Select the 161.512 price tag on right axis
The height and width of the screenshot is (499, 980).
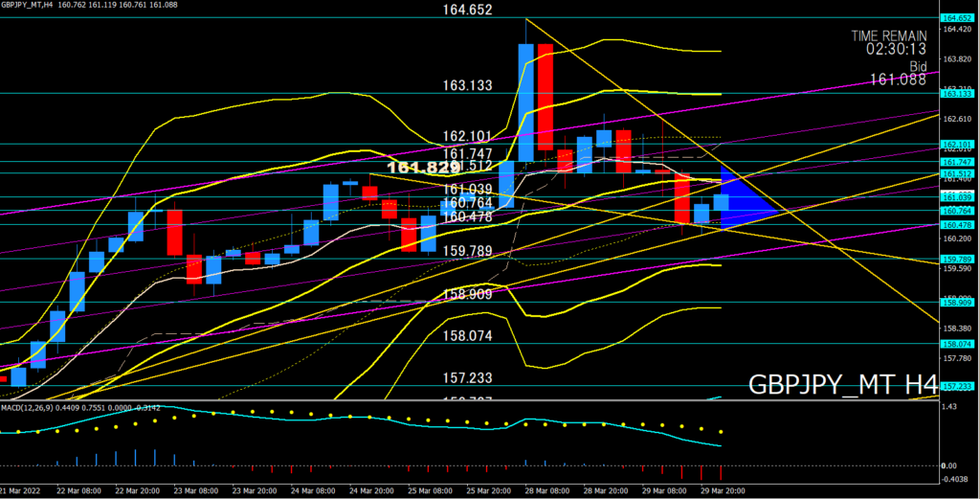pyautogui.click(x=956, y=174)
